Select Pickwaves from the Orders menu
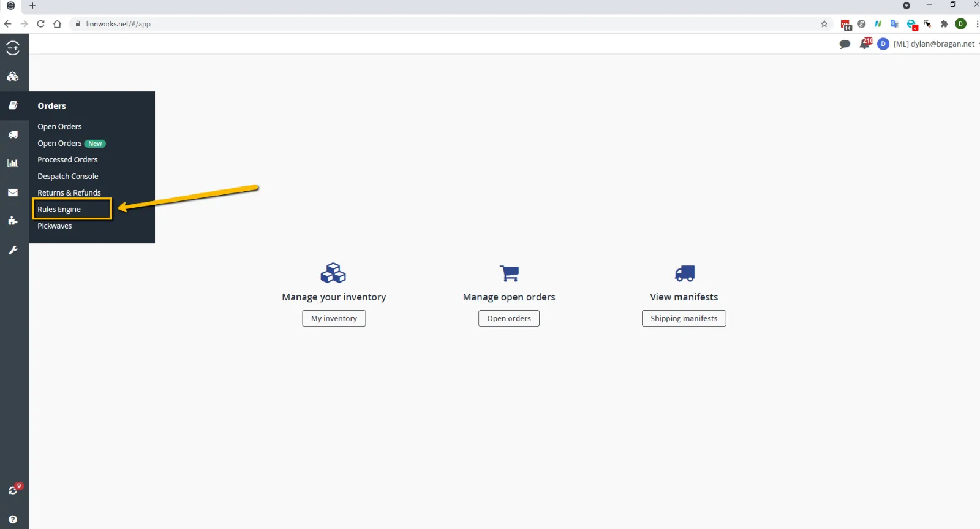980x529 pixels. 55,226
